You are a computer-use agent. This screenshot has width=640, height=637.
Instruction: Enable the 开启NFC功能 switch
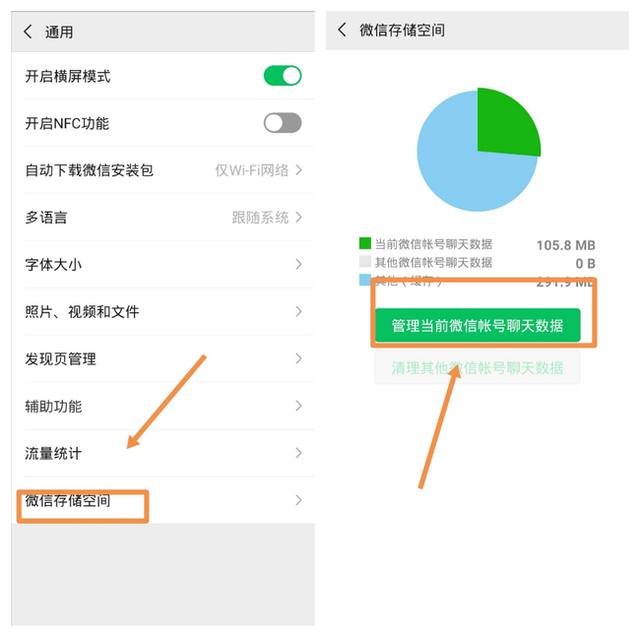pyautogui.click(x=282, y=123)
